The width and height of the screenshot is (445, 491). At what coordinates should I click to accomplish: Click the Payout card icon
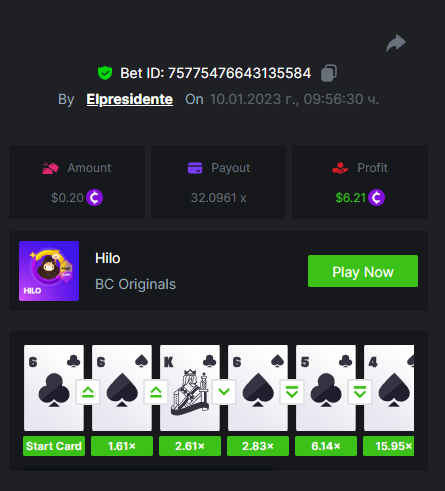coord(195,168)
